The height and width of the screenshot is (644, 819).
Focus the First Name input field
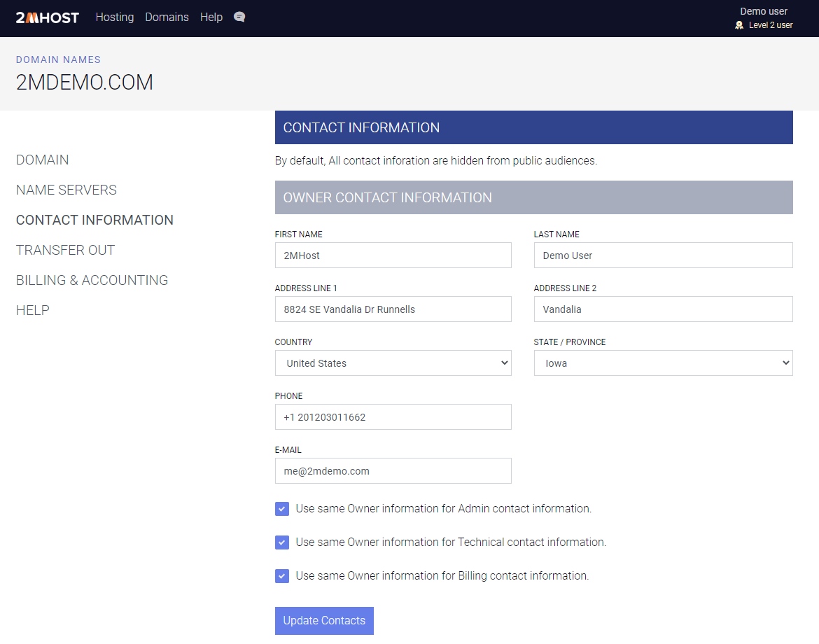393,255
